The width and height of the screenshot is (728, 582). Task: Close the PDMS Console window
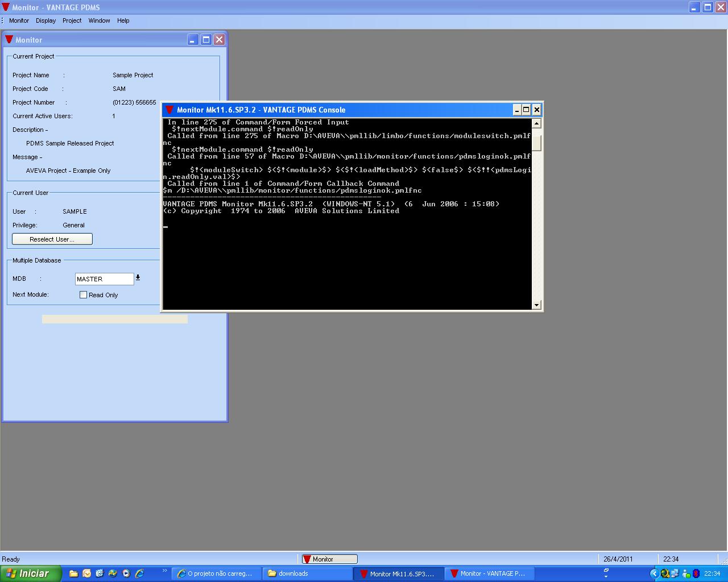(536, 110)
